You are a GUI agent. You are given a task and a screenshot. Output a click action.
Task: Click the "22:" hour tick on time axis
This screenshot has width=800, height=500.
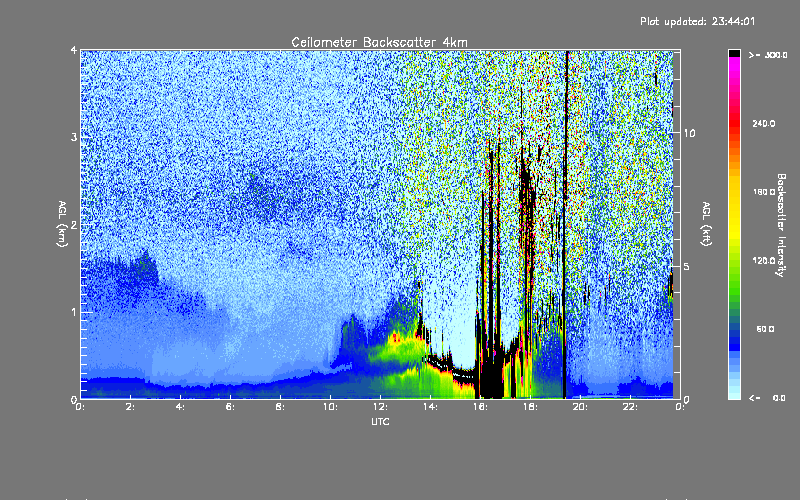[630, 407]
